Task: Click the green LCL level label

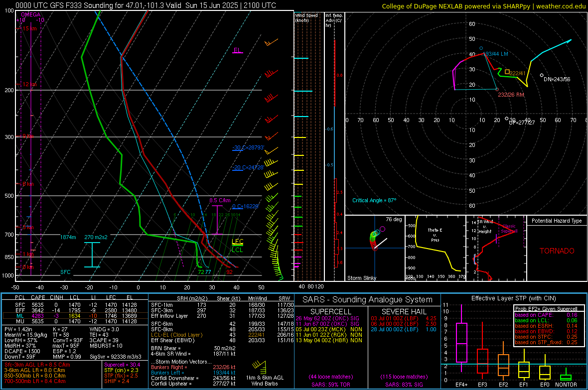Action: (237, 250)
